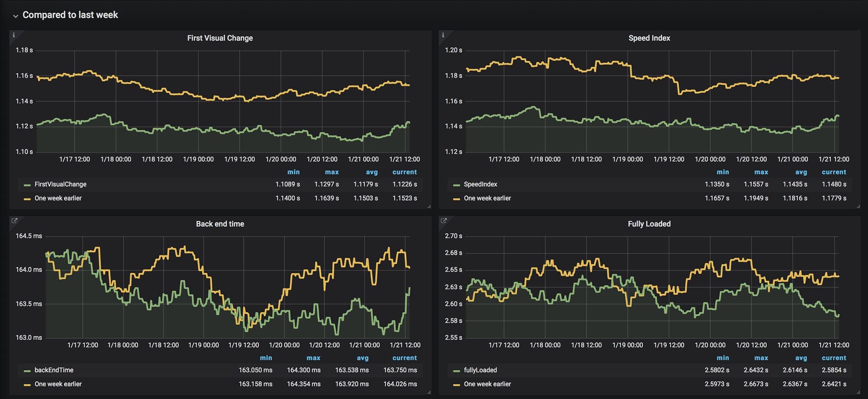
Task: Click info icon on First Visual Change panel
Action: pyautogui.click(x=13, y=35)
